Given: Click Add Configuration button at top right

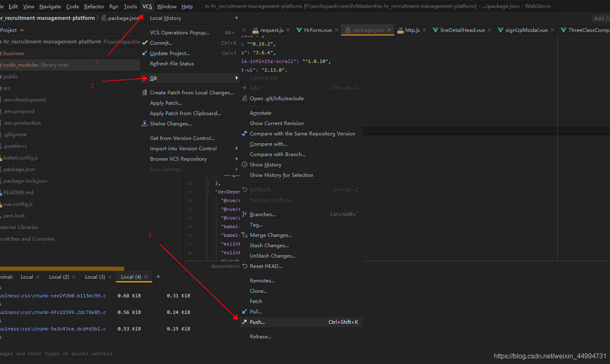Looking at the screenshot, I should [x=601, y=18].
